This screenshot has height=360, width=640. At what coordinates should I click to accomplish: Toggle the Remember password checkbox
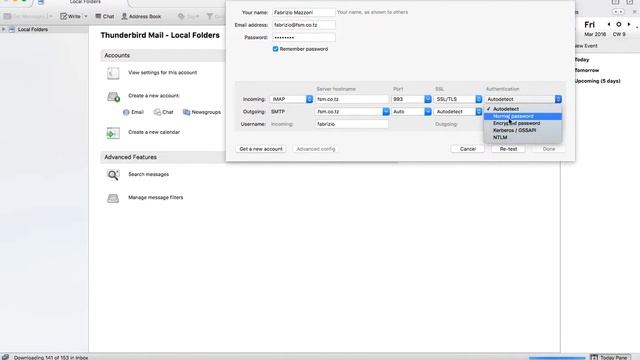tap(276, 49)
